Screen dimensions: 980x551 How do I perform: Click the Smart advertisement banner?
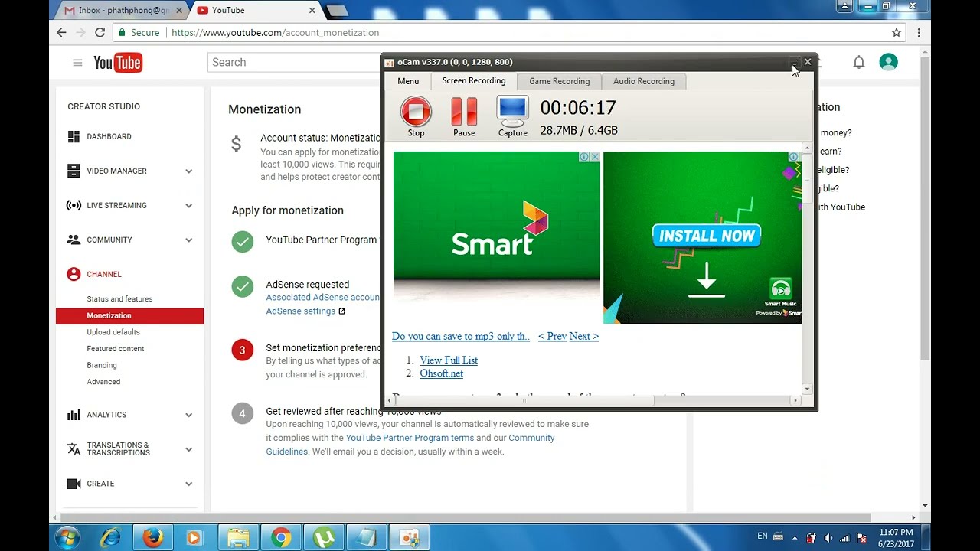pyautogui.click(x=497, y=227)
